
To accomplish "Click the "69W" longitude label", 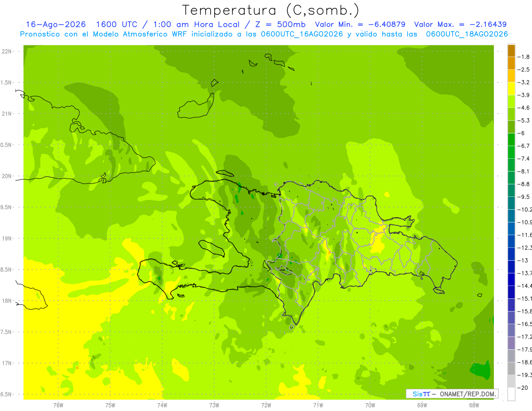I will 422,406.
